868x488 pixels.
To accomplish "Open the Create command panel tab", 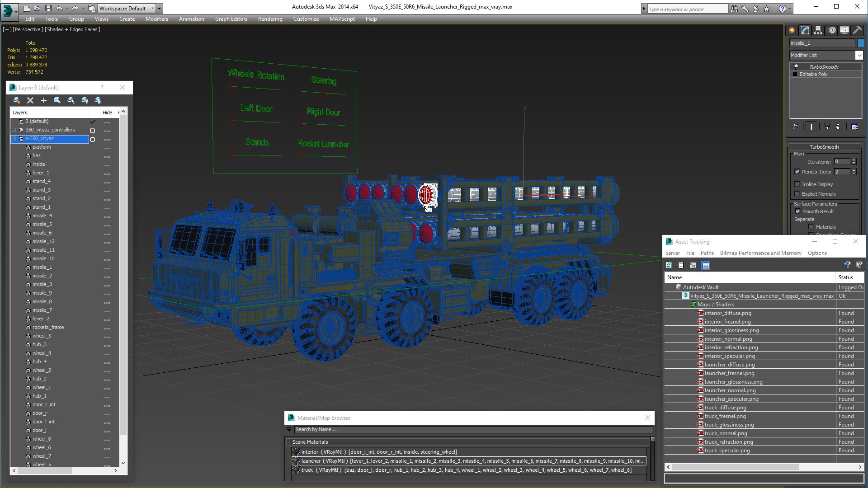I will pyautogui.click(x=792, y=30).
